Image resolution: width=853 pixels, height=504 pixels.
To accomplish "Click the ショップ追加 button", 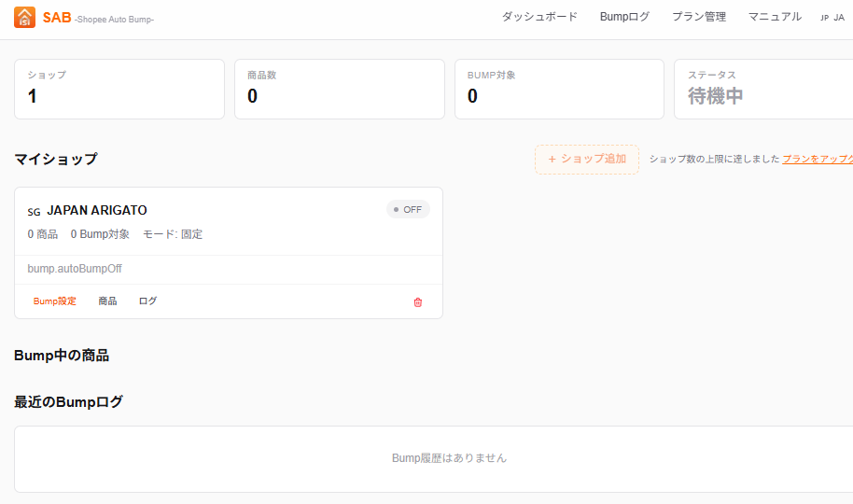I will pos(587,160).
